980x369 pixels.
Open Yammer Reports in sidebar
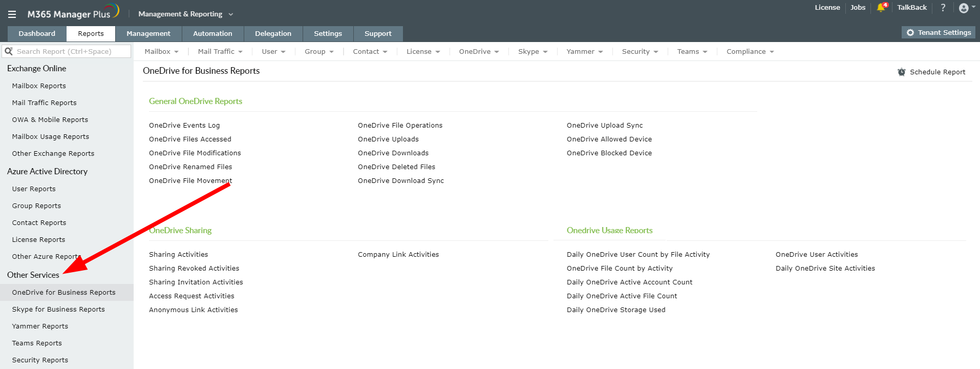[x=40, y=326]
